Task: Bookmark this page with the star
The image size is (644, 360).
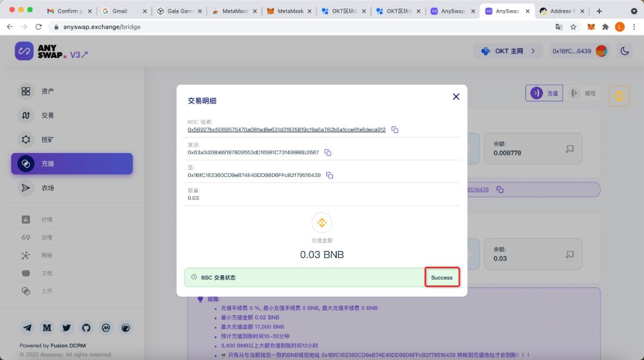Action: (574, 27)
